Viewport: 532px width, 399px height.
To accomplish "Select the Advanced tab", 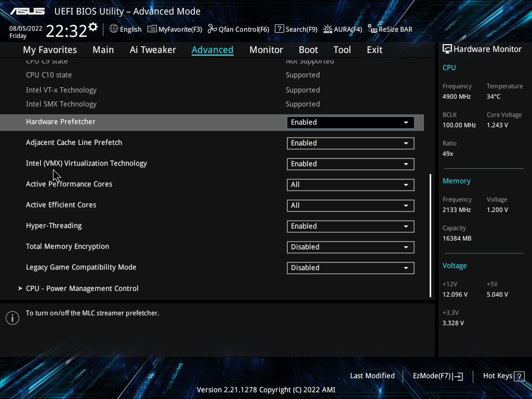I will pyautogui.click(x=212, y=50).
